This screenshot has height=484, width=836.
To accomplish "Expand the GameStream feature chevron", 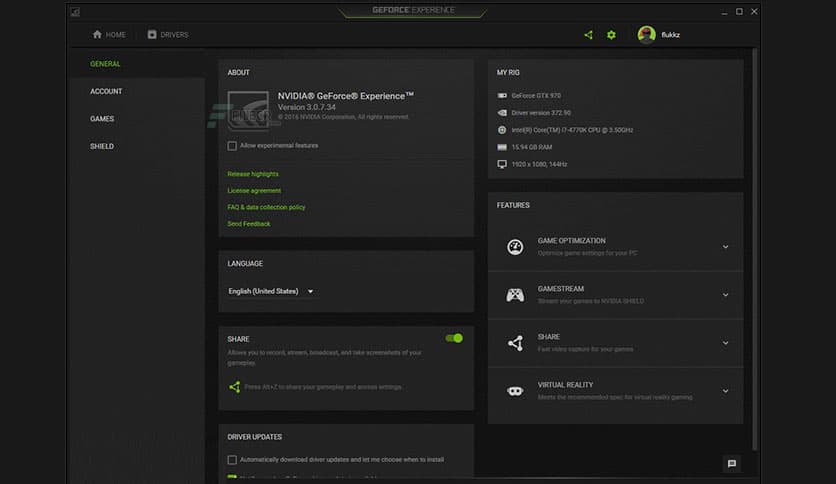I will pos(725,295).
